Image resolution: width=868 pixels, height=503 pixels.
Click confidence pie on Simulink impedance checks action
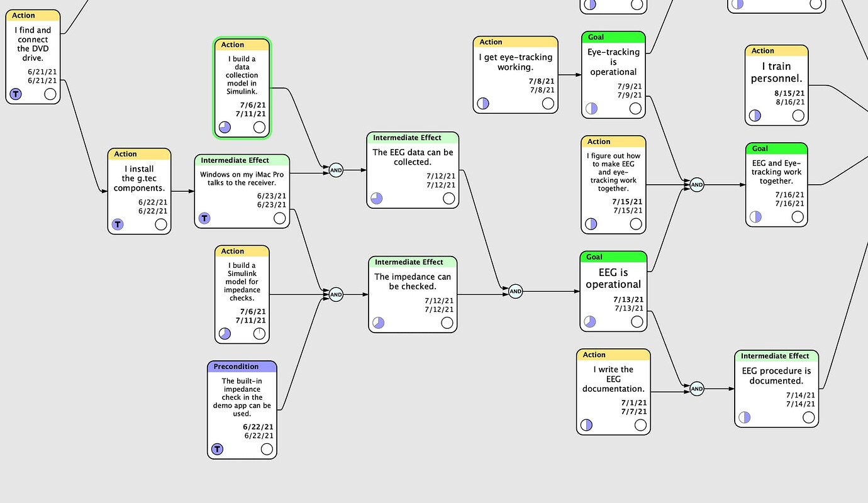(225, 334)
